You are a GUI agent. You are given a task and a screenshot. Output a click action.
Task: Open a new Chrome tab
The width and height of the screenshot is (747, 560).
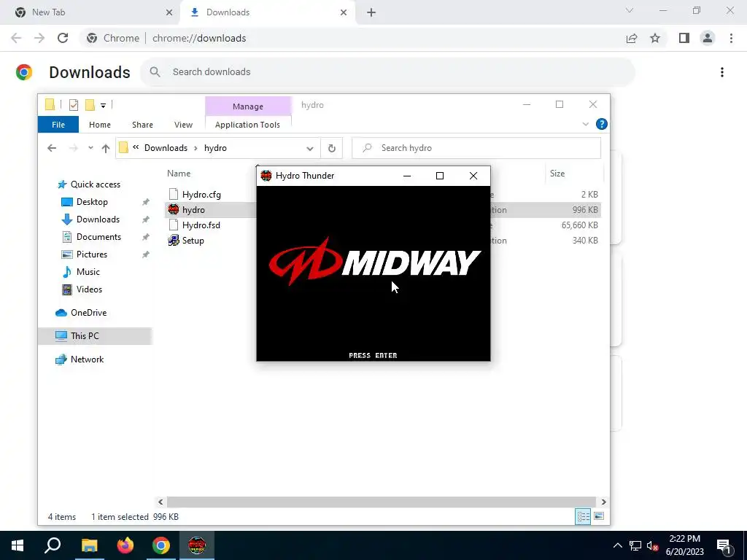[371, 12]
